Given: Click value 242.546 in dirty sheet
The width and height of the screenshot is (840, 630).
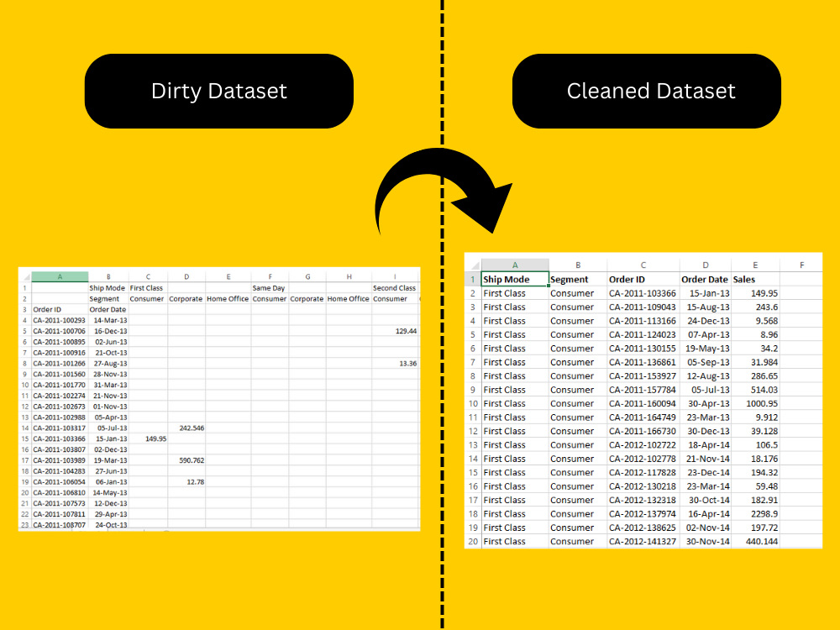Looking at the screenshot, I should coord(186,428).
